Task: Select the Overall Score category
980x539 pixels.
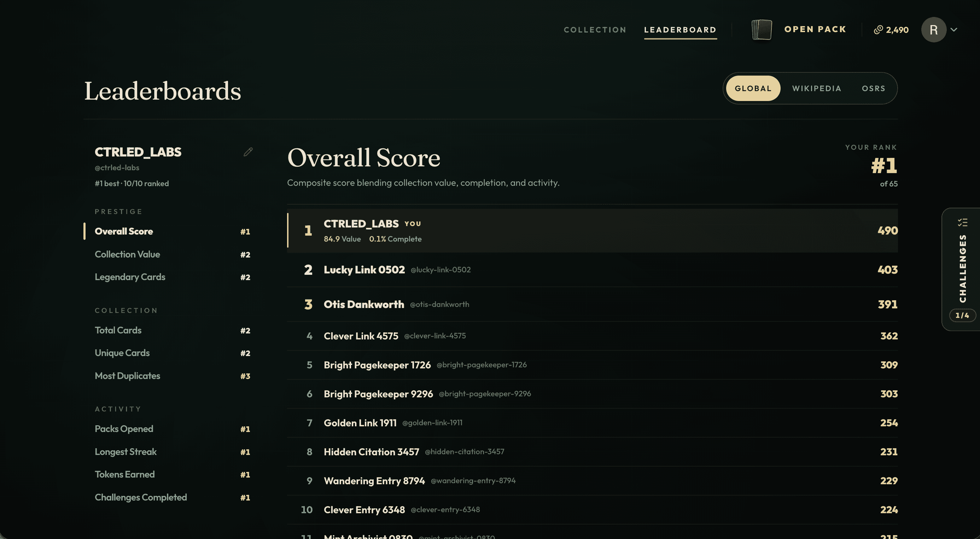Action: point(172,231)
